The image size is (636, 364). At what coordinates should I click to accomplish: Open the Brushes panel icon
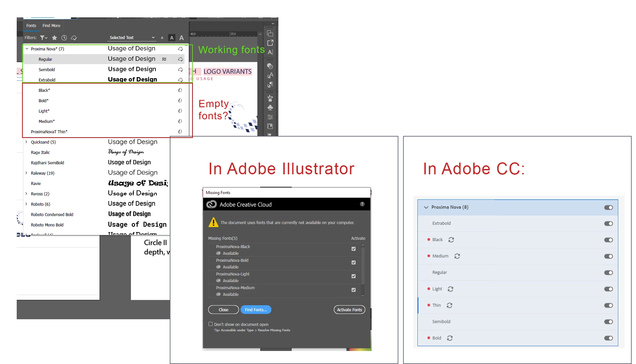(x=270, y=98)
